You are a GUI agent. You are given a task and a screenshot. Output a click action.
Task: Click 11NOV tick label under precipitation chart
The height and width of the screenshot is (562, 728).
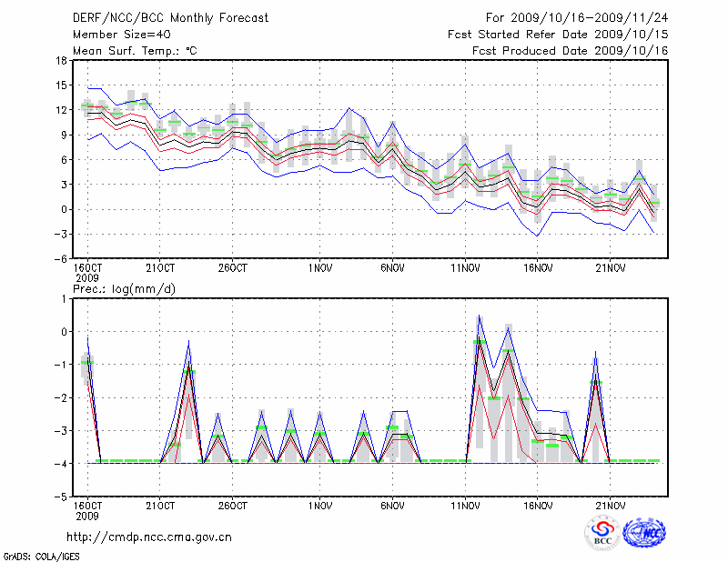[465, 506]
